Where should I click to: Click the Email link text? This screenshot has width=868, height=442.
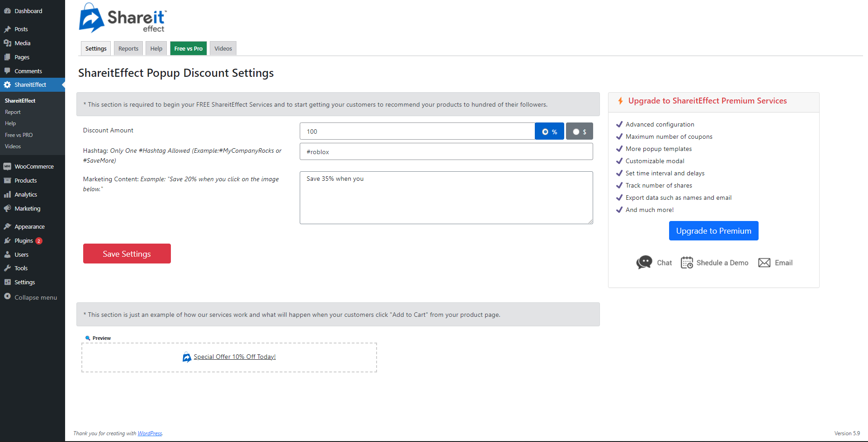click(784, 263)
